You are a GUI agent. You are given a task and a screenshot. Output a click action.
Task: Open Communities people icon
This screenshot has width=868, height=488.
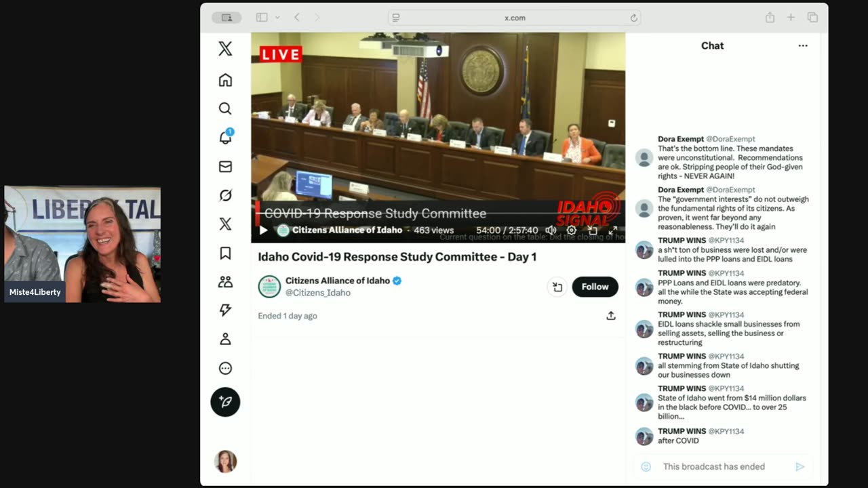tap(225, 282)
